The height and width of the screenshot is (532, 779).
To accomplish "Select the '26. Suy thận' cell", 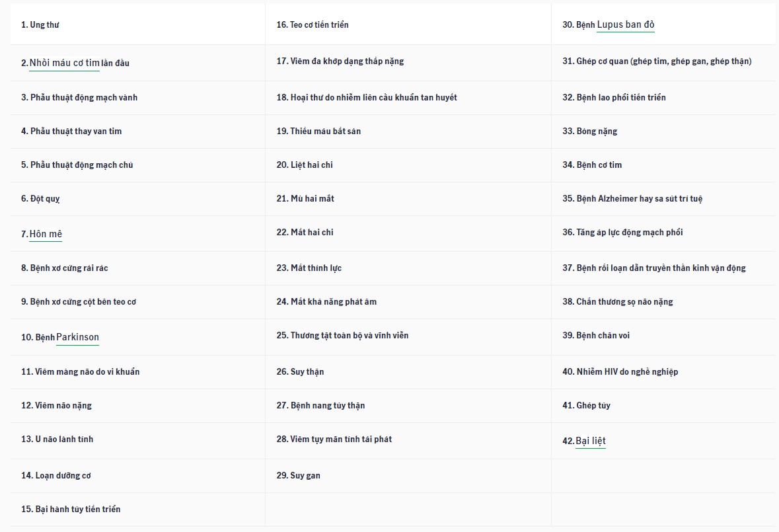I will [x=300, y=371].
